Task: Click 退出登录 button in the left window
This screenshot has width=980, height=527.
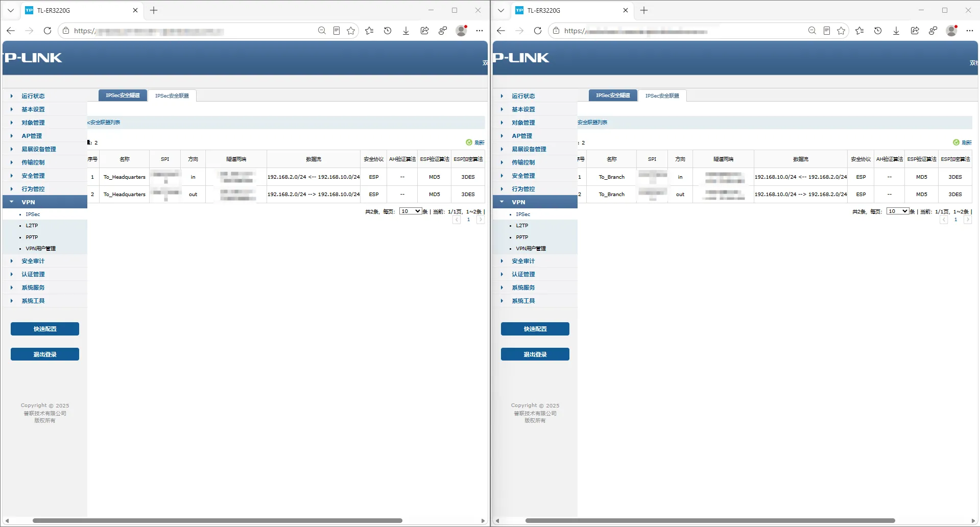Action: click(x=45, y=354)
